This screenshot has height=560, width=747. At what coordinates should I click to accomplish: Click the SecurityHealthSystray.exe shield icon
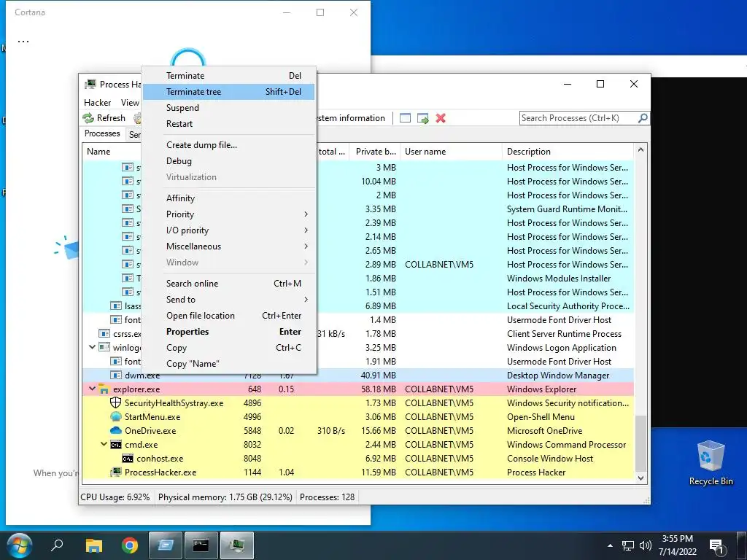coord(116,402)
